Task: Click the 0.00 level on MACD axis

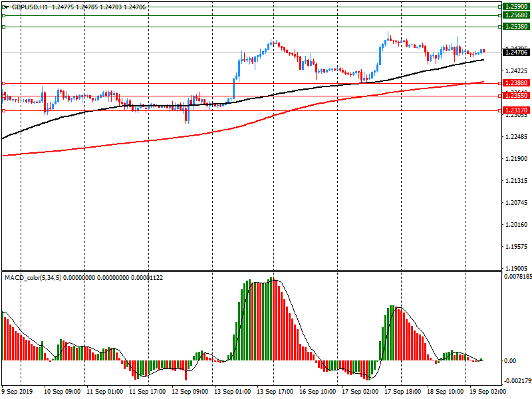Action: 510,360
